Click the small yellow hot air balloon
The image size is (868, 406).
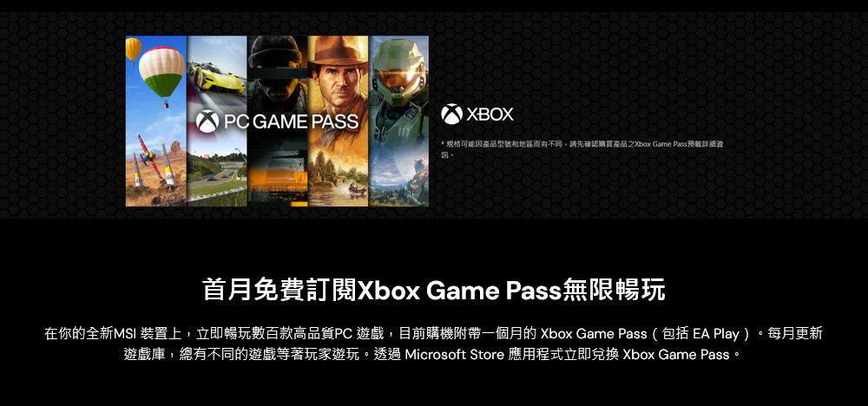click(x=133, y=49)
